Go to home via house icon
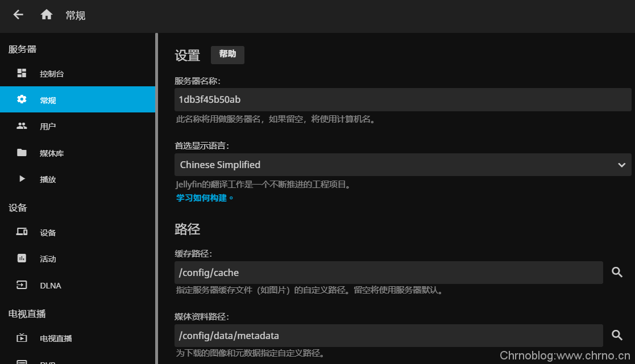The image size is (635, 364). coord(47,15)
